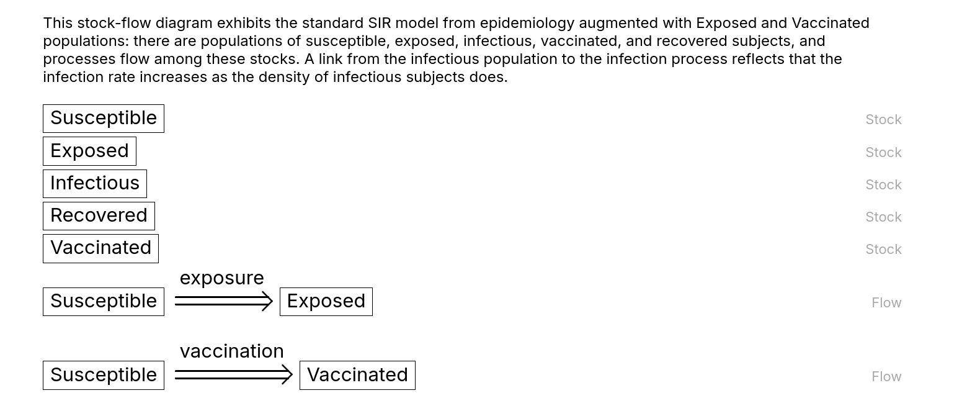Click the exposure flow name label
The height and width of the screenshot is (416, 980).
[221, 278]
